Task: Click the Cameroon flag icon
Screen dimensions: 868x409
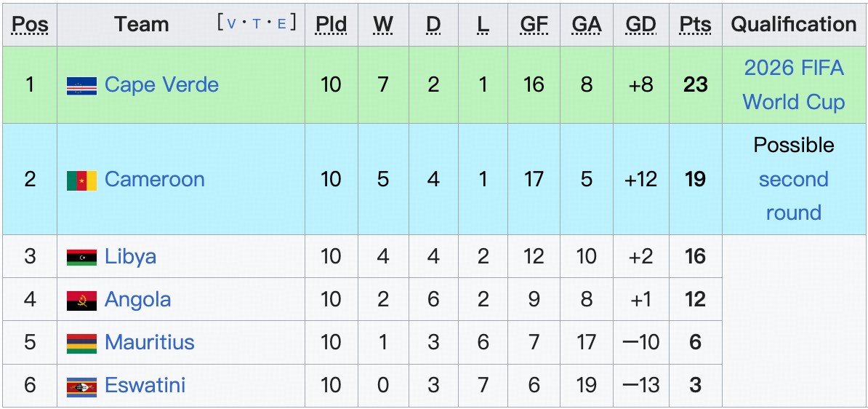Action: click(x=81, y=180)
